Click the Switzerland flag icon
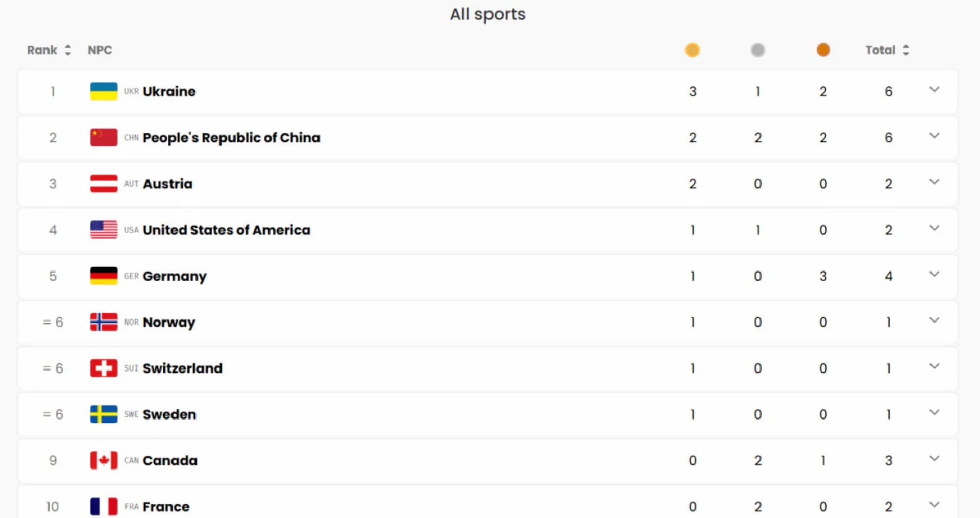This screenshot has width=980, height=518. pyautogui.click(x=104, y=368)
